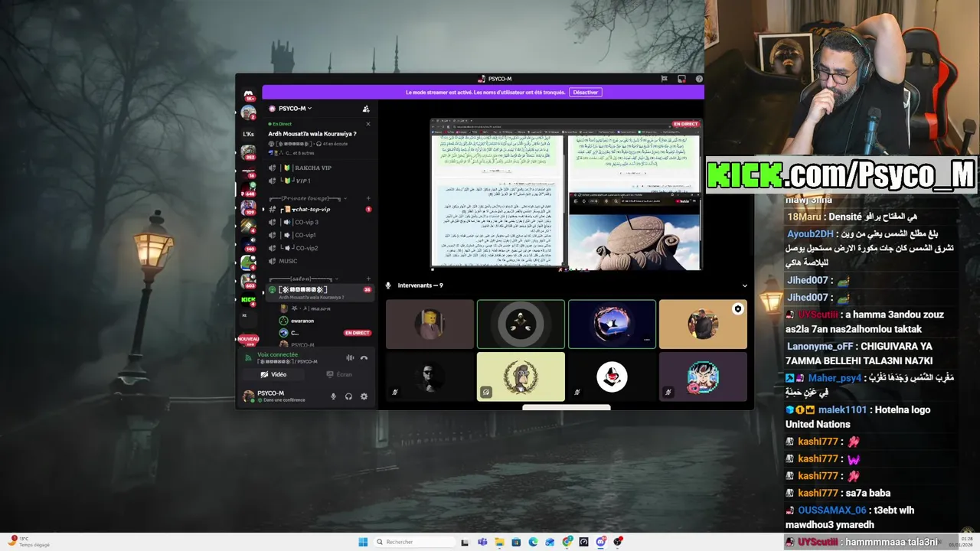Select sunglasses man muted speaker tile

pos(430,377)
